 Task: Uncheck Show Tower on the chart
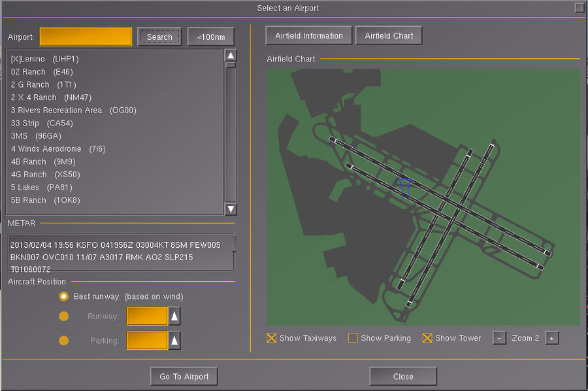click(x=427, y=338)
